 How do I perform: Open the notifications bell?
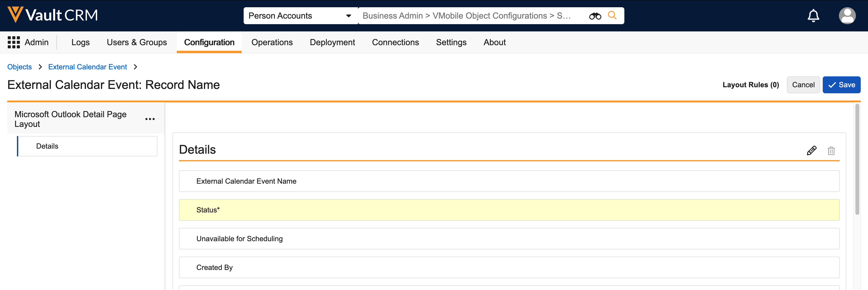coord(813,15)
